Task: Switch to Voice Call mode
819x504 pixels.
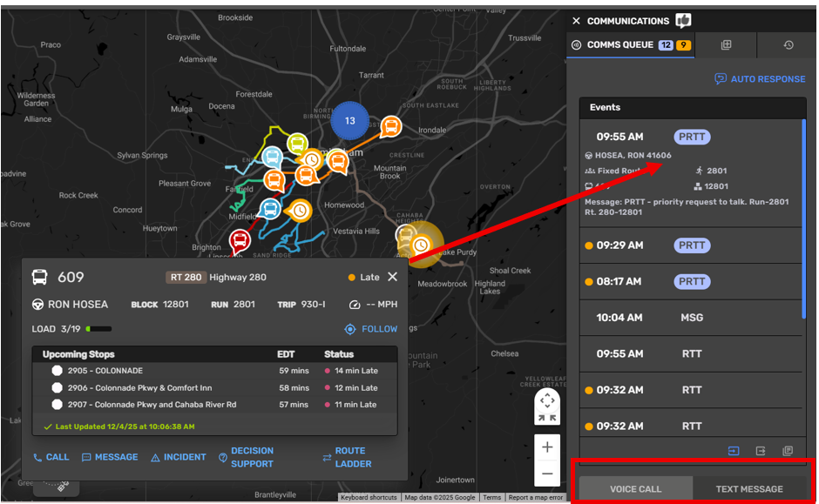Action: [x=635, y=489]
